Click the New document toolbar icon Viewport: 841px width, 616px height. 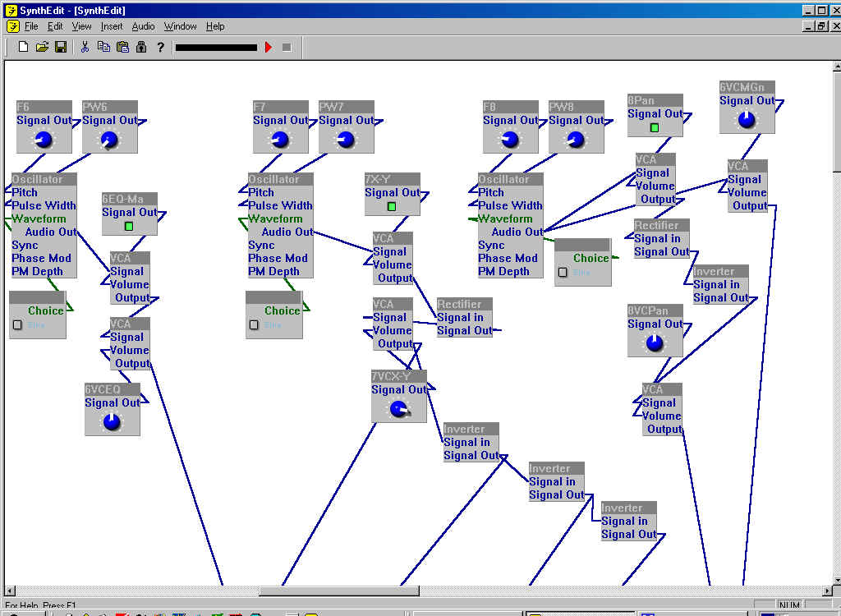coord(23,48)
